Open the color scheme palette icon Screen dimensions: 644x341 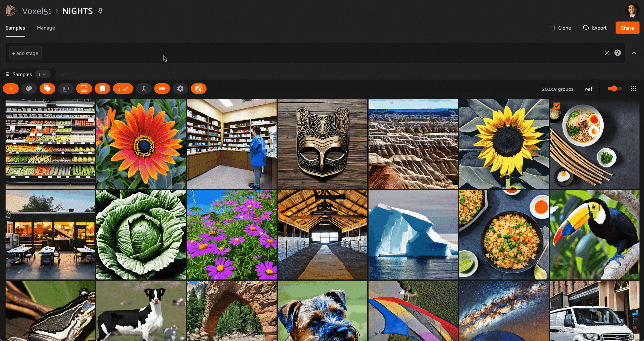tap(29, 89)
